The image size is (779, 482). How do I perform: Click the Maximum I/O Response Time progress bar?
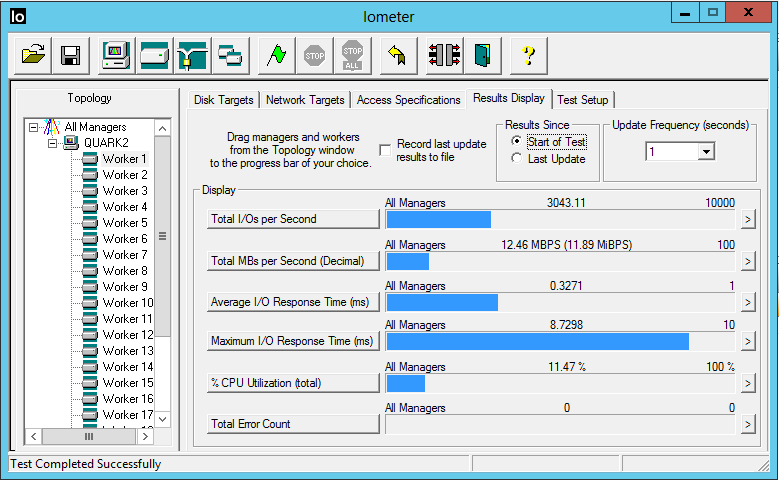coord(560,342)
